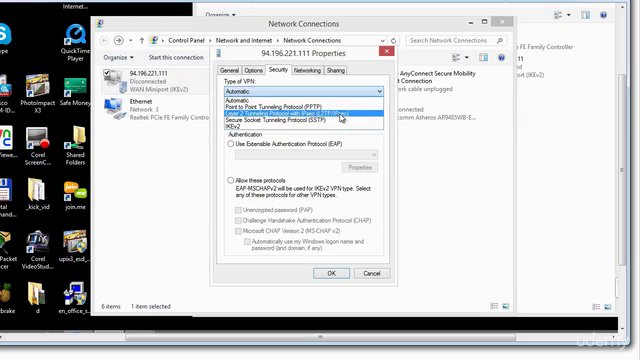Switch to details view icon in status bar
The width and height of the screenshot is (640, 360).
pyautogui.click(x=494, y=306)
